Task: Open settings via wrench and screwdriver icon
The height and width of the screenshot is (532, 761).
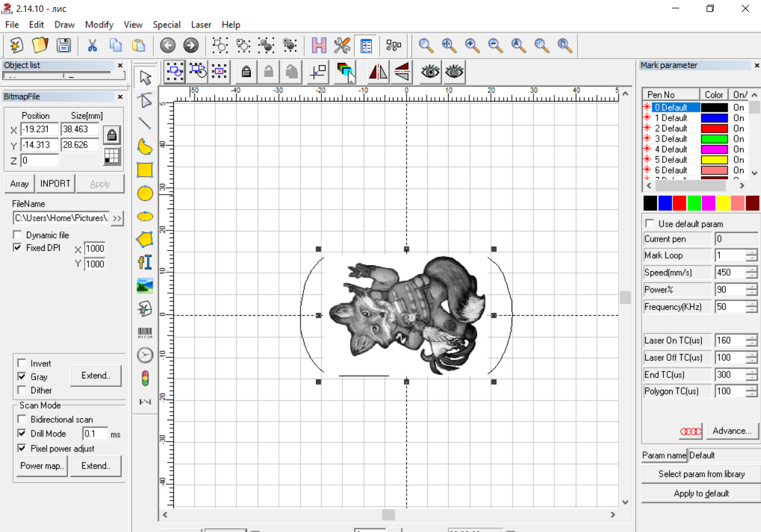Action: tap(342, 45)
